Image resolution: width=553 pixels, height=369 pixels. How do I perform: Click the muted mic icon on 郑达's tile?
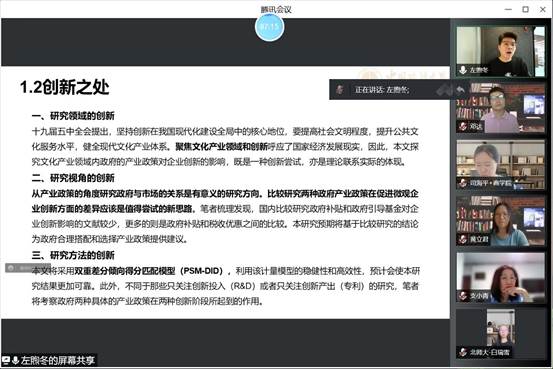(x=463, y=126)
